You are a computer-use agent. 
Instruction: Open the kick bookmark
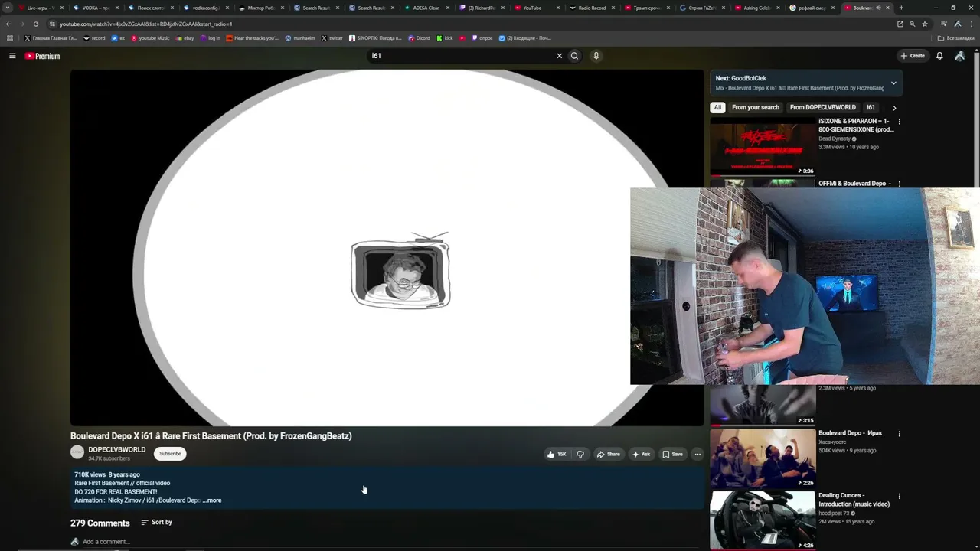pos(445,38)
